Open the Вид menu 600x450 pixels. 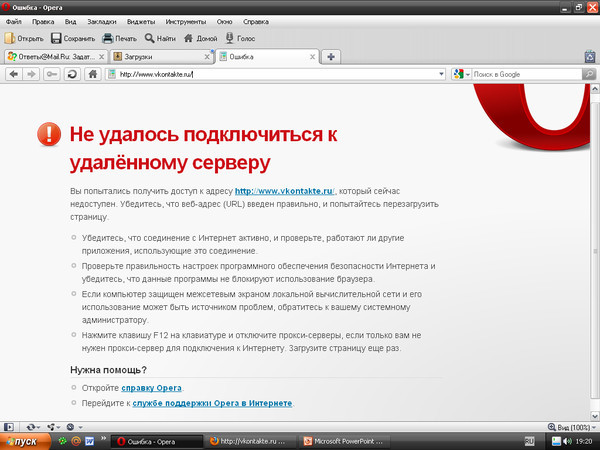click(x=70, y=22)
